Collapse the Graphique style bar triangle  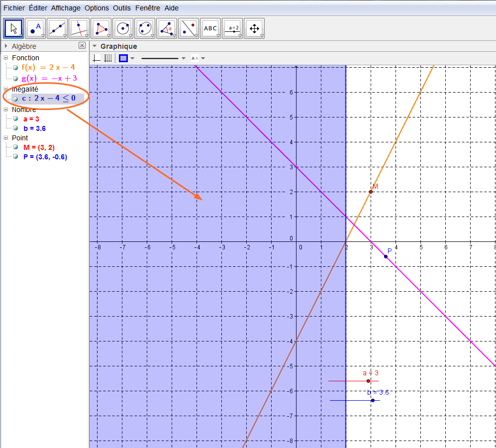pyautogui.click(x=94, y=46)
